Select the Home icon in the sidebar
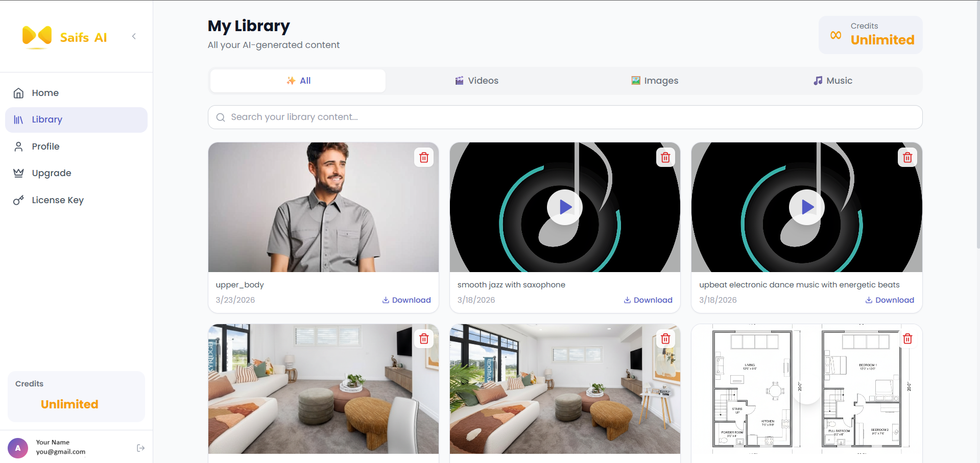This screenshot has width=980, height=463. pyautogui.click(x=18, y=93)
